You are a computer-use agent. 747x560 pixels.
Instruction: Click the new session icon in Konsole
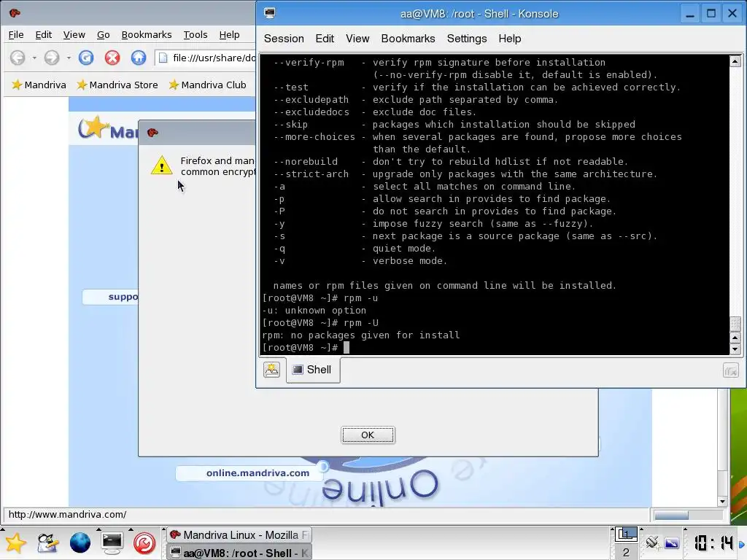[271, 370]
